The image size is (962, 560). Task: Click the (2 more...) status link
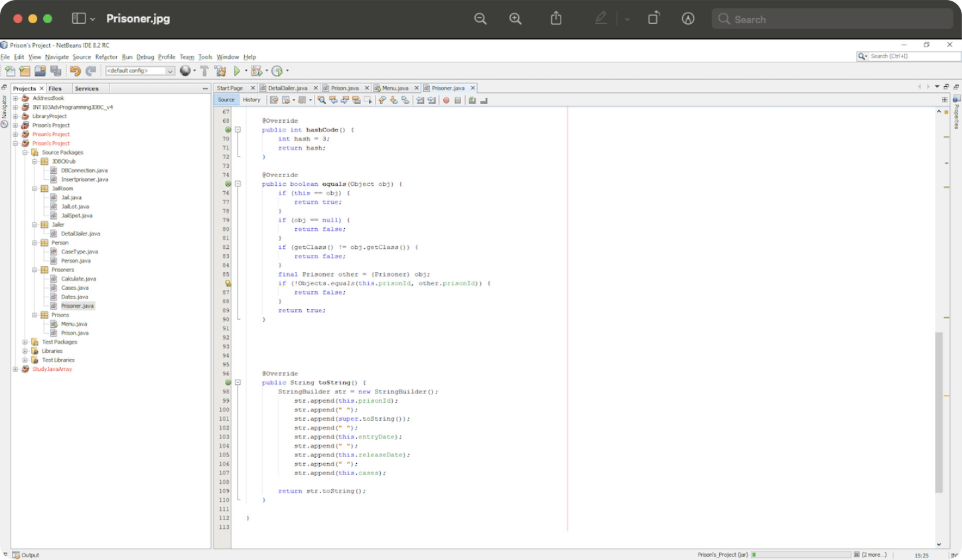point(874,555)
